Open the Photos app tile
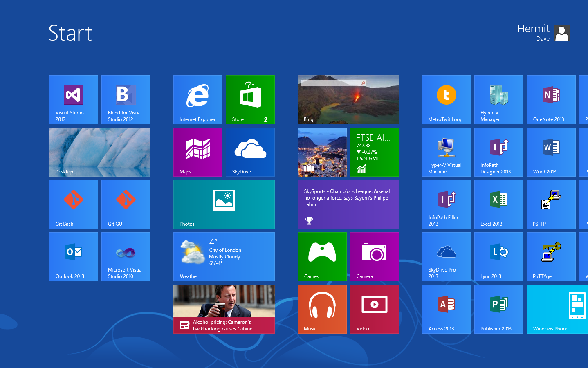The height and width of the screenshot is (368, 588). click(x=224, y=204)
